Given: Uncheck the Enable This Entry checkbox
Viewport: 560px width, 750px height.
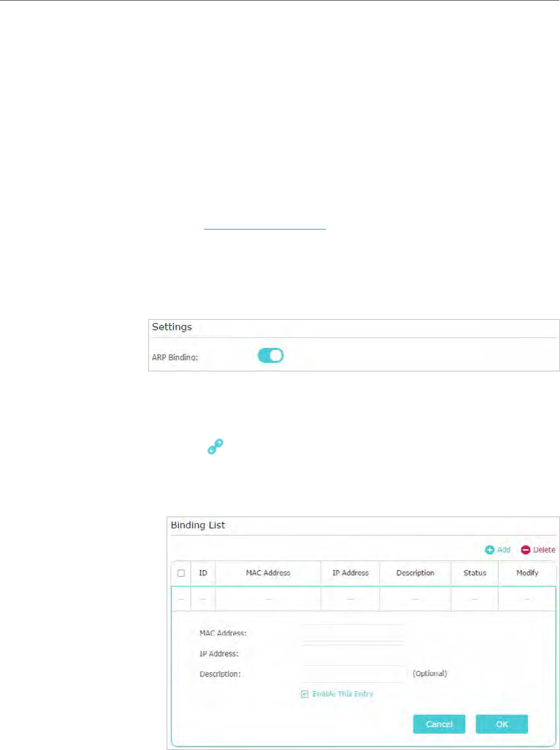Looking at the screenshot, I should (305, 694).
